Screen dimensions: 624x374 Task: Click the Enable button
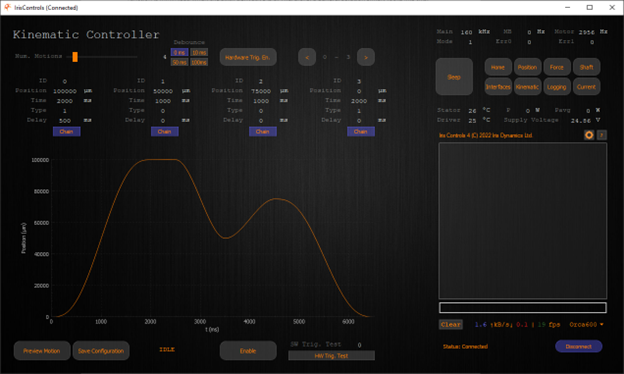[x=248, y=351]
